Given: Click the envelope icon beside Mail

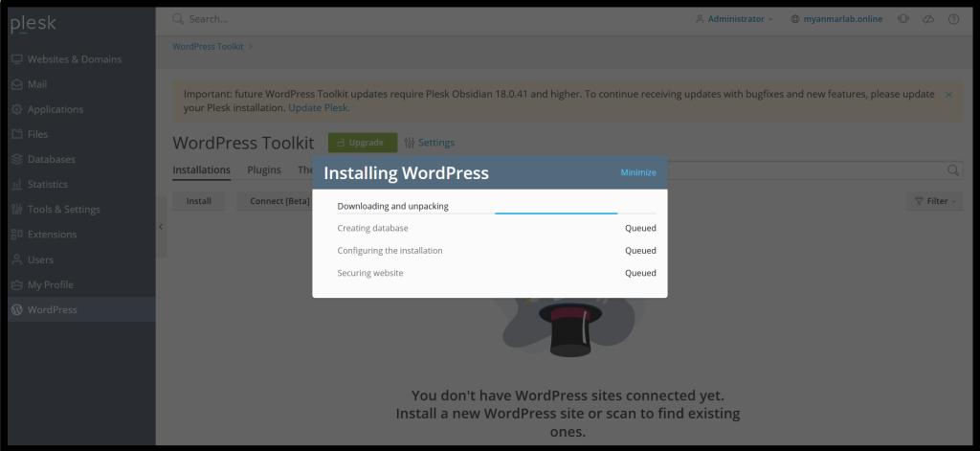Looking at the screenshot, I should coord(17,84).
